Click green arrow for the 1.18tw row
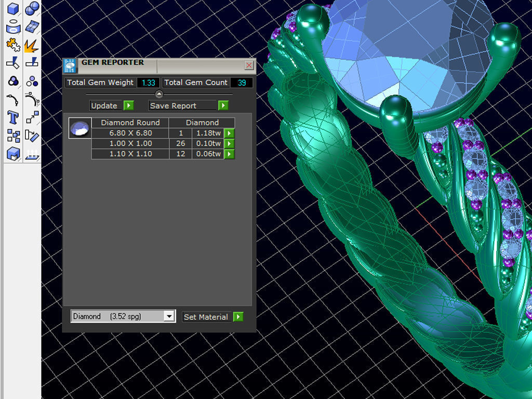This screenshot has height=399, width=532. [x=229, y=134]
